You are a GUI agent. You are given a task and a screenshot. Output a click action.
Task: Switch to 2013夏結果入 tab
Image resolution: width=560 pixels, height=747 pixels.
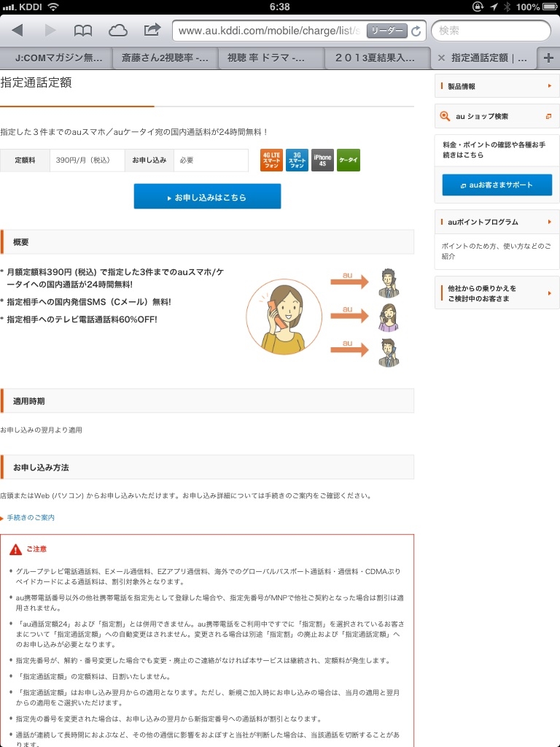point(377,58)
